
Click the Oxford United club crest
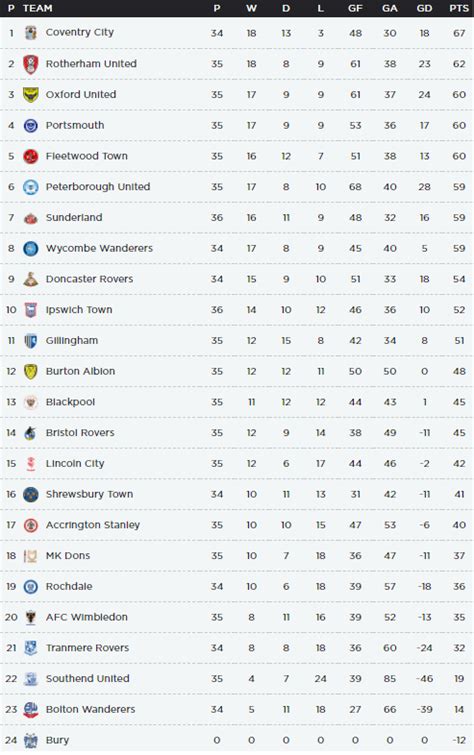[31, 95]
